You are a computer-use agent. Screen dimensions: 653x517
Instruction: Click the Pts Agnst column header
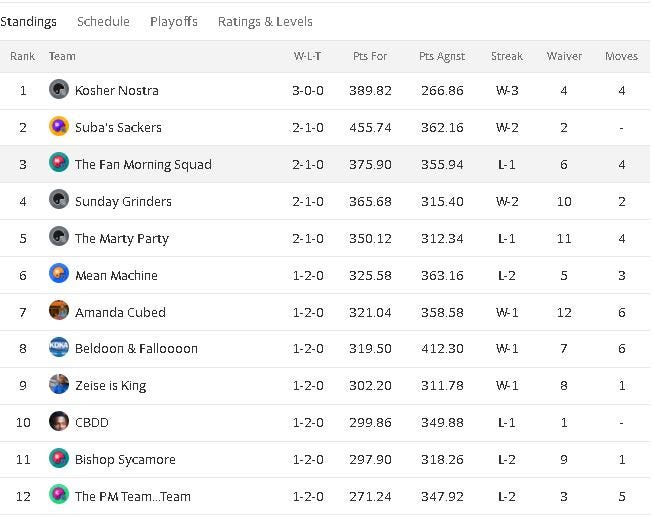point(442,56)
